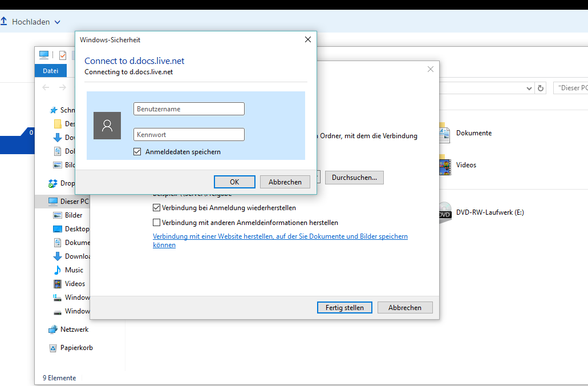Close the Windows-Sicherheit dialog with X
Image resolution: width=588 pixels, height=386 pixels.
coord(308,39)
